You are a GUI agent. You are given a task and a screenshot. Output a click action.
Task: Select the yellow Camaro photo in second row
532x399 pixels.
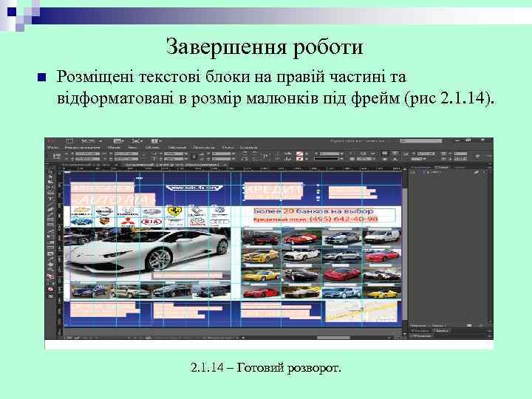pyautogui.click(x=262, y=256)
